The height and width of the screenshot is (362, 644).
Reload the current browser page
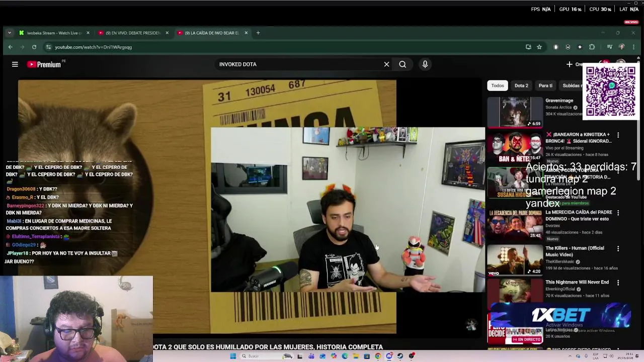(34, 47)
